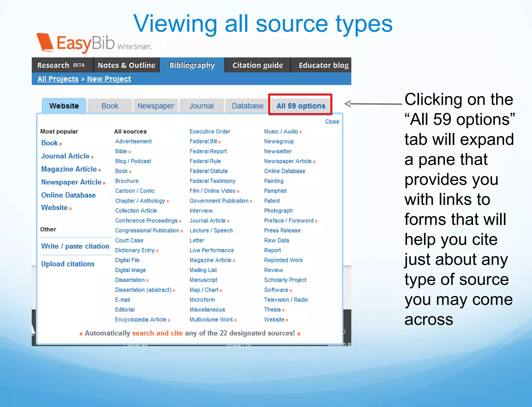
Task: Choose Online Database under Most popular
Action: point(68,195)
